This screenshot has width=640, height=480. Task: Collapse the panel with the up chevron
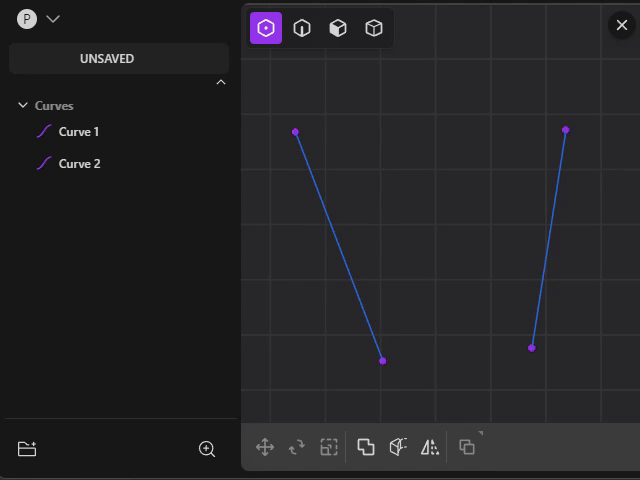coord(221,82)
